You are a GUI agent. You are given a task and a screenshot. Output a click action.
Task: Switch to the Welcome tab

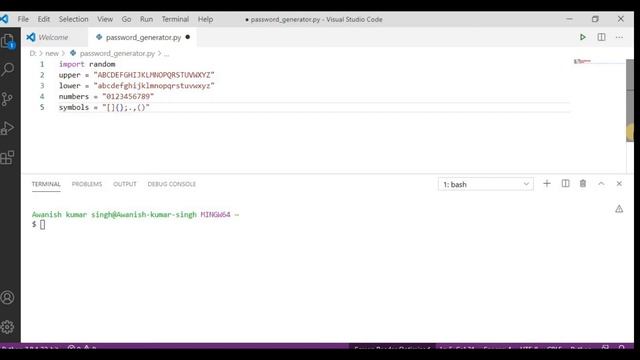[x=55, y=37]
